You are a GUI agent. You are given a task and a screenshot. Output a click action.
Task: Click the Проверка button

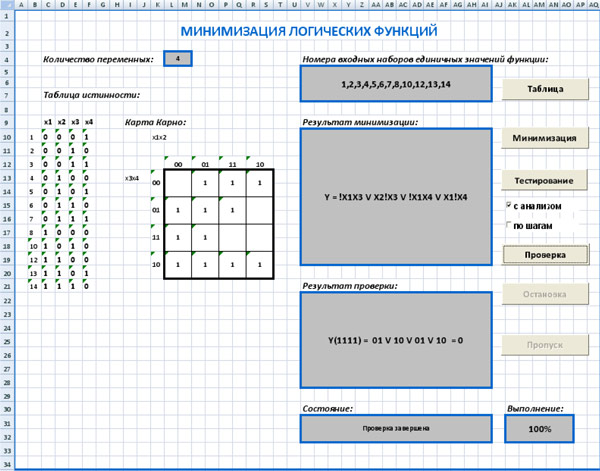545,255
